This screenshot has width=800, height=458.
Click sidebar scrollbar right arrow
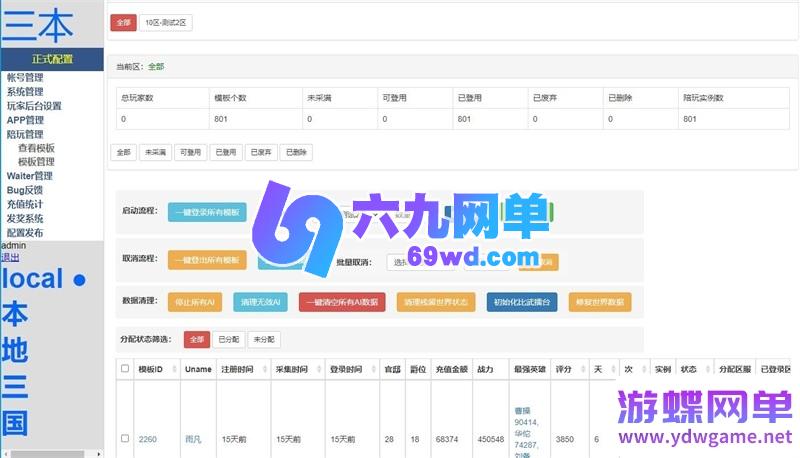click(98, 453)
